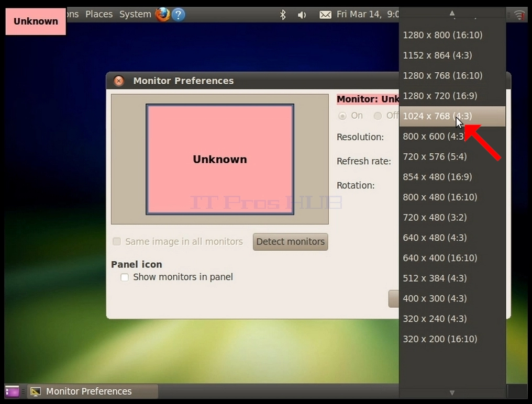Select 640 x 400 (16:10) resolution
This screenshot has width=532, height=404.
(452, 258)
